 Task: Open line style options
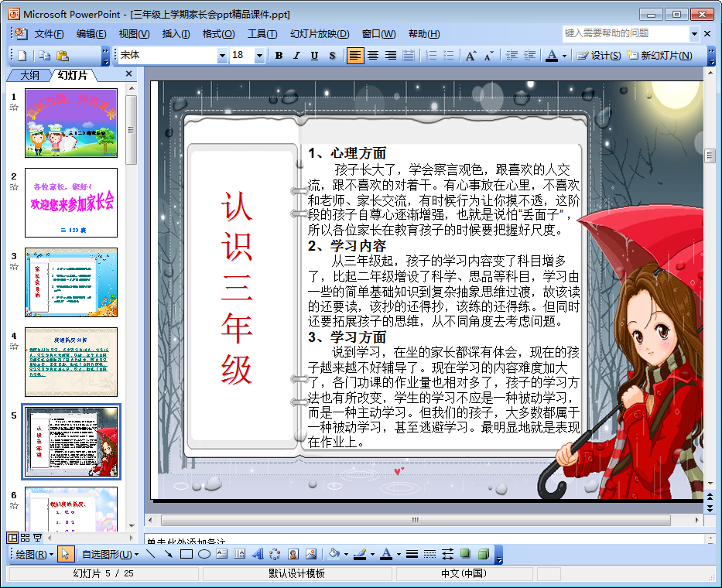pyautogui.click(x=412, y=555)
